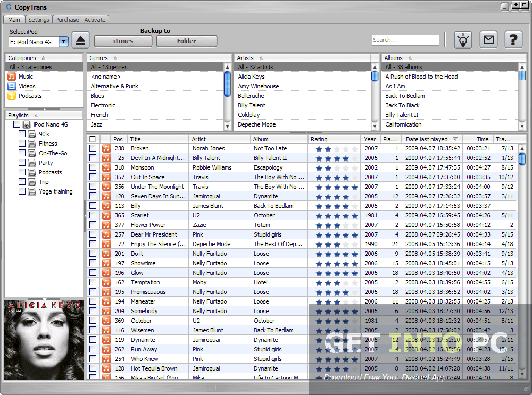Click the eject iPod icon button
The height and width of the screenshot is (395, 532).
click(80, 41)
